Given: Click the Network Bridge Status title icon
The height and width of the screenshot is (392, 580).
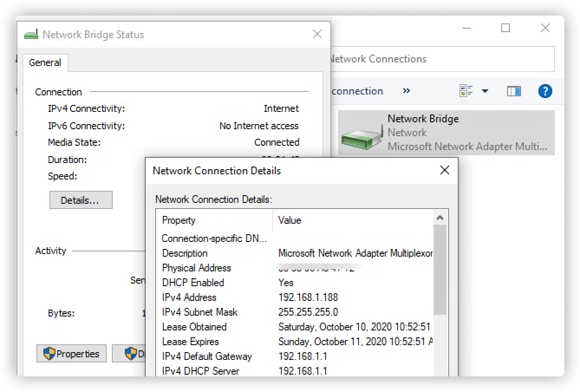Looking at the screenshot, I should pos(31,35).
